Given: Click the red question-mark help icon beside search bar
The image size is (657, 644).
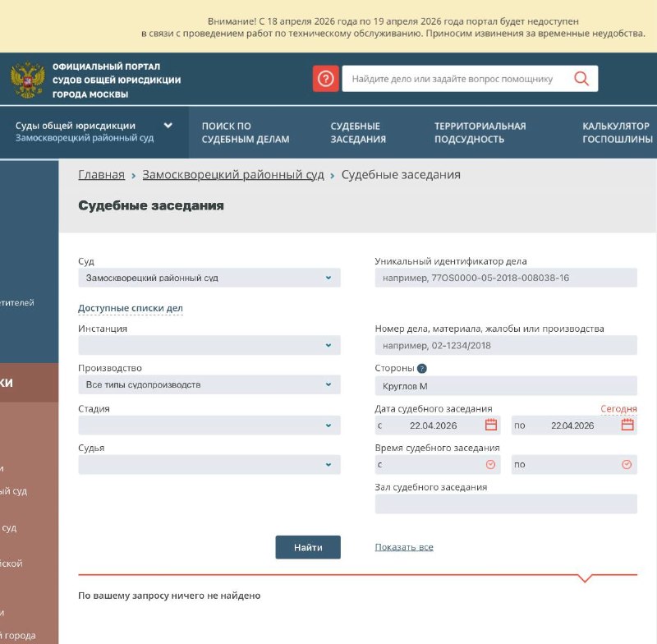Looking at the screenshot, I should (x=325, y=78).
